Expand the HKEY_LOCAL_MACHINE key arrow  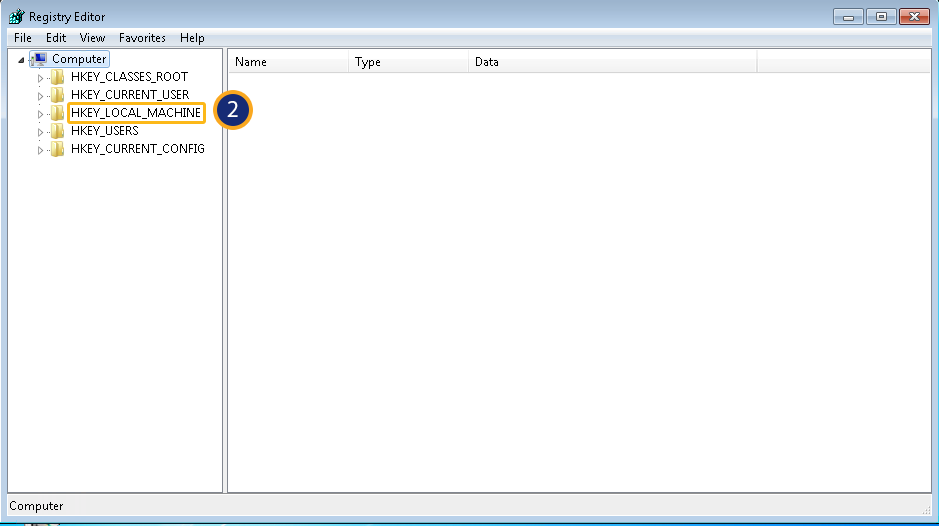point(41,114)
